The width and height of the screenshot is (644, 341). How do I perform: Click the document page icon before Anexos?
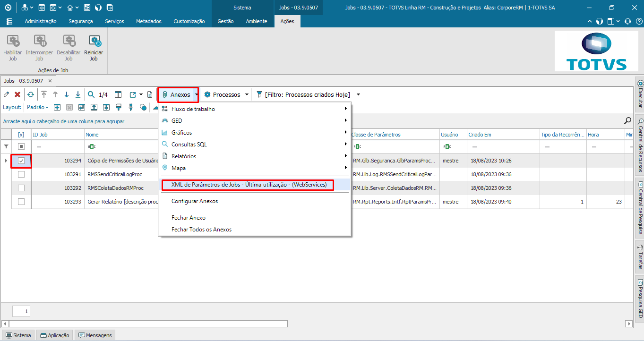(x=150, y=94)
